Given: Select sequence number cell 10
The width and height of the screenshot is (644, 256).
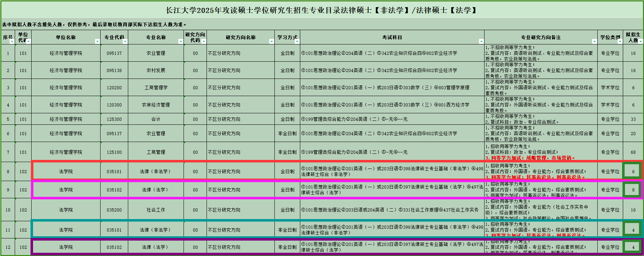Looking at the screenshot, I should pyautogui.click(x=8, y=210).
